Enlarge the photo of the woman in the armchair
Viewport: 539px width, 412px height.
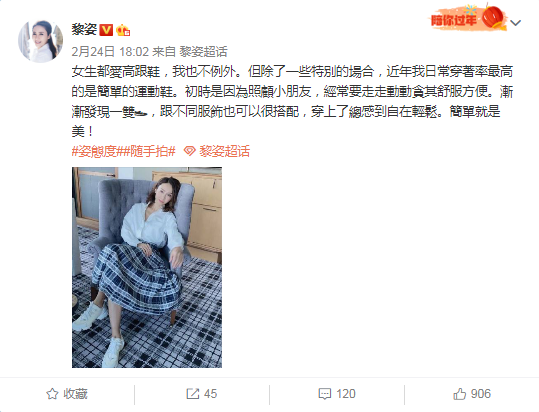click(x=147, y=267)
